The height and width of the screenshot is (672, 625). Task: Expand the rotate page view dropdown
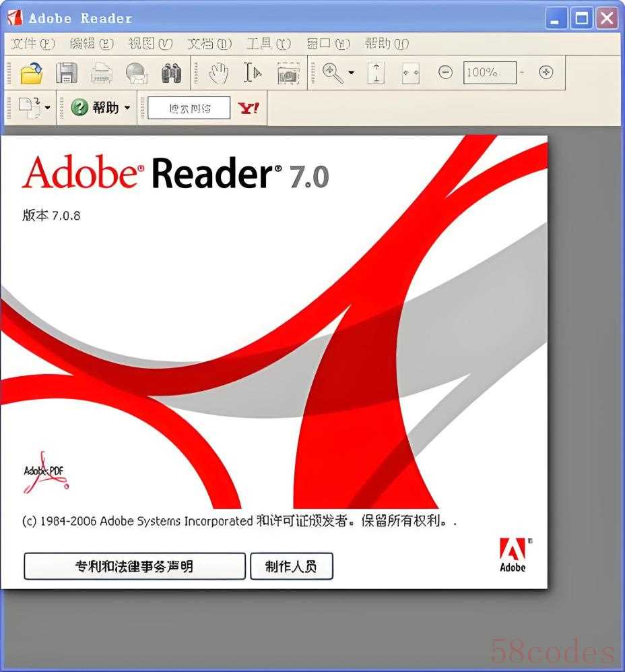[47, 108]
